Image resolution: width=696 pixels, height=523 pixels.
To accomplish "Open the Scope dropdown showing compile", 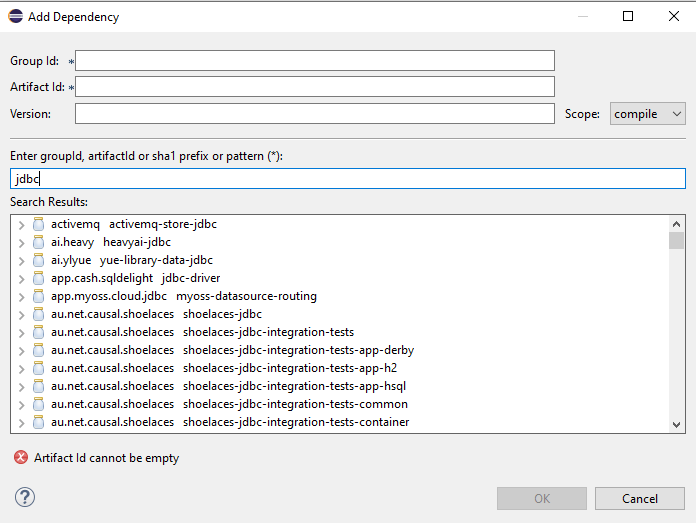I will 648,114.
